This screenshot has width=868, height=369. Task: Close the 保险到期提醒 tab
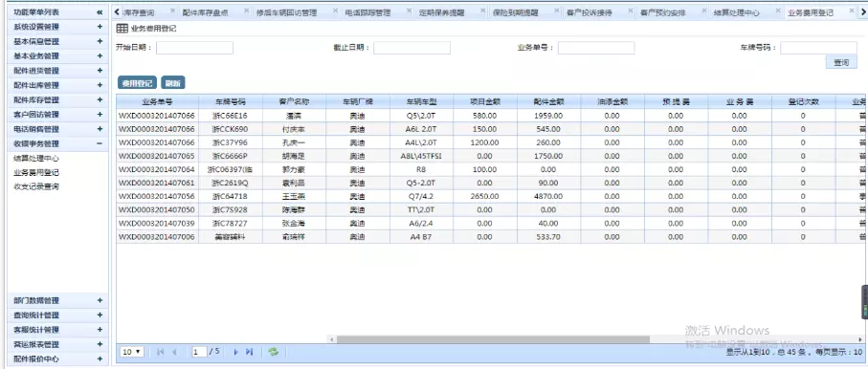pyautogui.click(x=557, y=11)
